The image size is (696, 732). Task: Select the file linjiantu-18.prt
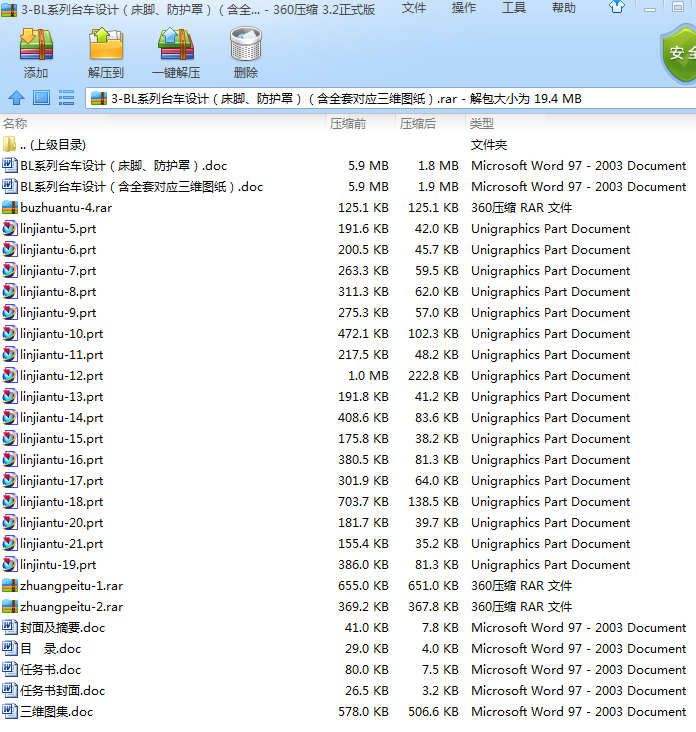(62, 502)
